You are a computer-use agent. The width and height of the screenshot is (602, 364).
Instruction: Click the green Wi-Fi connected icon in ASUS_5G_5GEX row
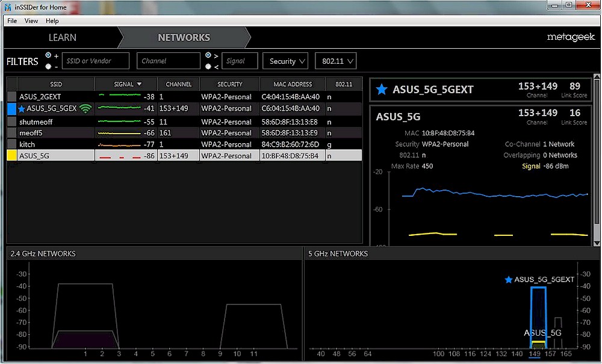[x=85, y=109]
